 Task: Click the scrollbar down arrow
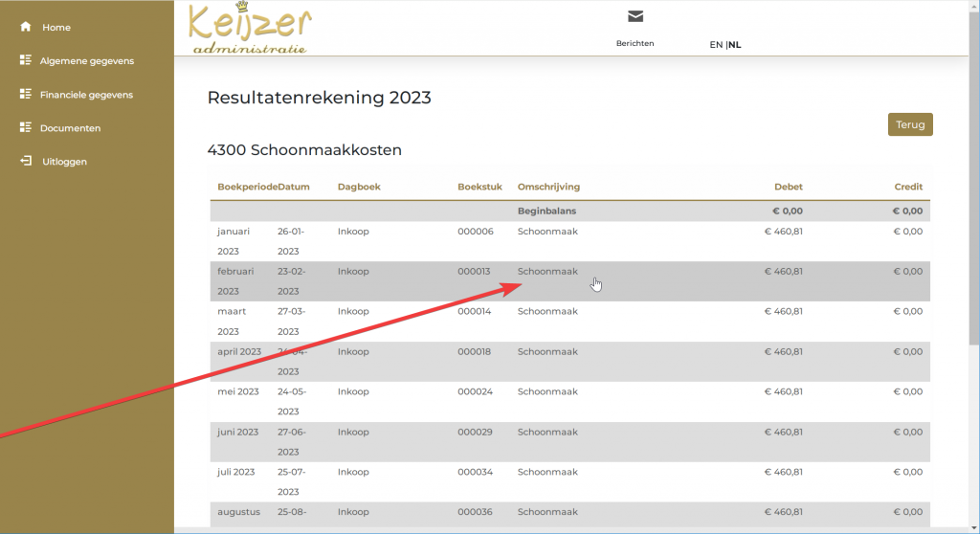pos(974,529)
